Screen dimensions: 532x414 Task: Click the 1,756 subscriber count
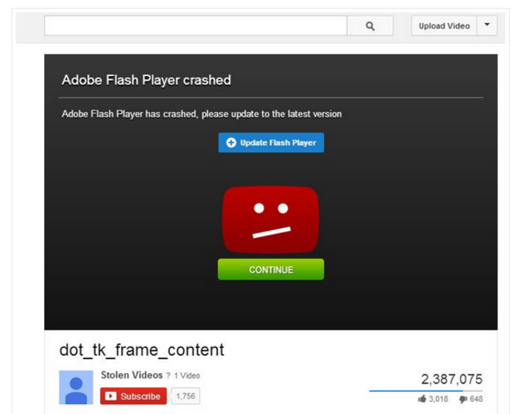186,396
